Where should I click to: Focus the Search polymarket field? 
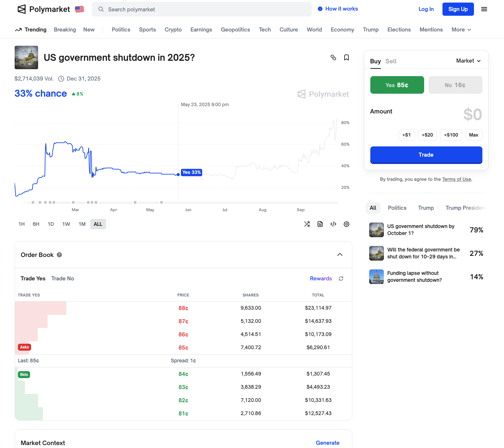201,9
